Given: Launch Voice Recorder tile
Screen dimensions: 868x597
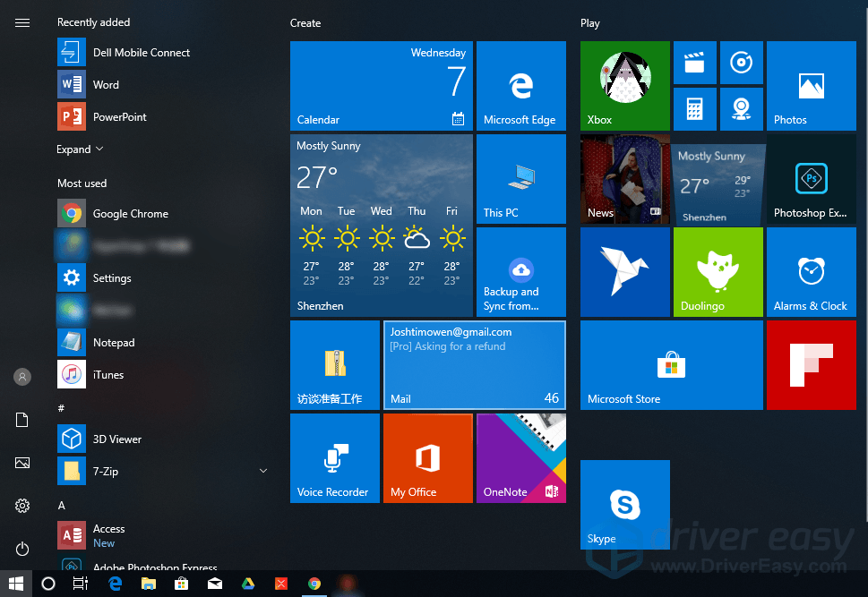Looking at the screenshot, I should tap(335, 458).
